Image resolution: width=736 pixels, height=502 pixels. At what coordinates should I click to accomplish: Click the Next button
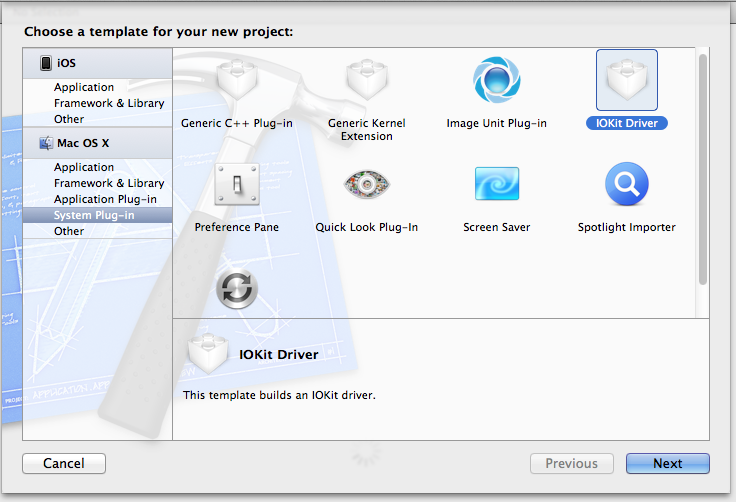click(x=667, y=463)
